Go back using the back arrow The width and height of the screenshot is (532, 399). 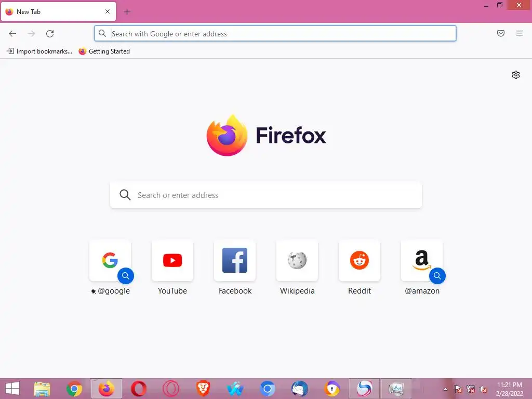coord(12,34)
